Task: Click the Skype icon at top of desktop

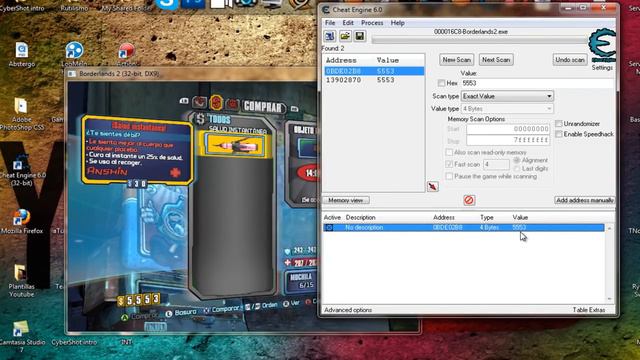Action: pos(167,4)
